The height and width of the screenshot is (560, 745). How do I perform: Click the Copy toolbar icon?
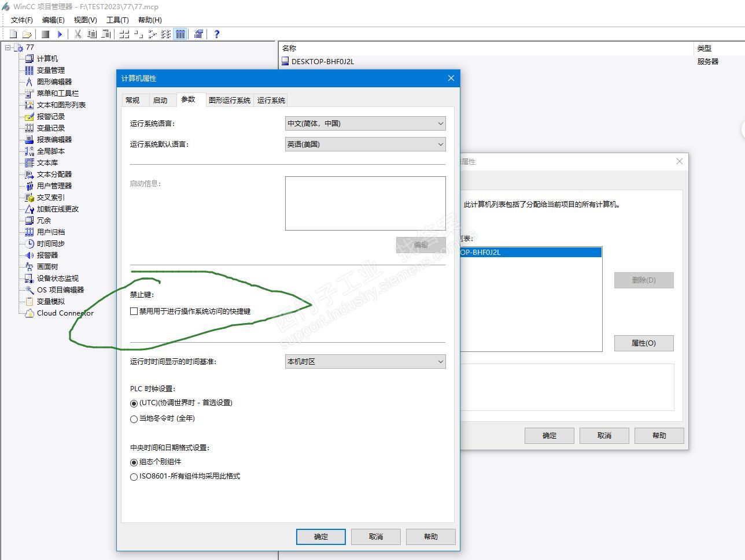click(92, 34)
